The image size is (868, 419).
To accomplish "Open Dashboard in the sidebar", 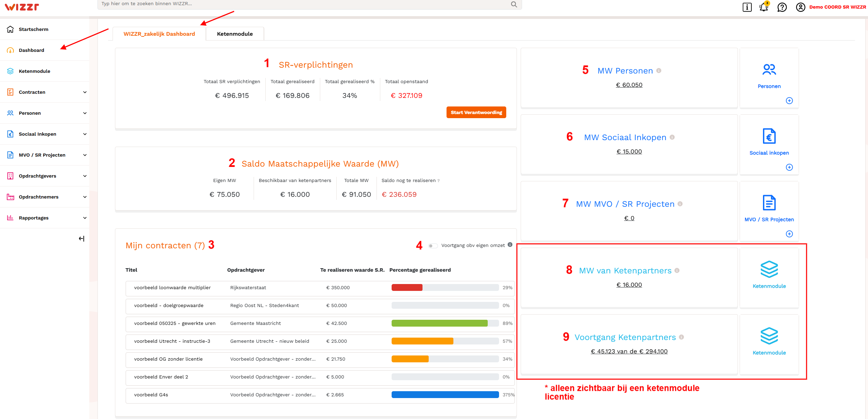I will [45, 50].
